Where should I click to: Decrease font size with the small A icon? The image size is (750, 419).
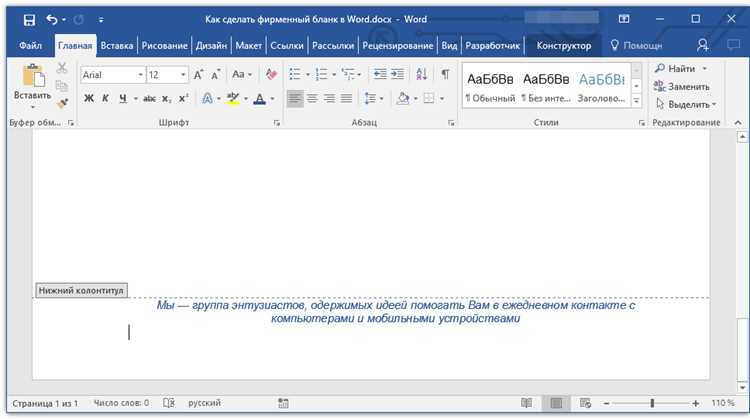pyautogui.click(x=216, y=75)
